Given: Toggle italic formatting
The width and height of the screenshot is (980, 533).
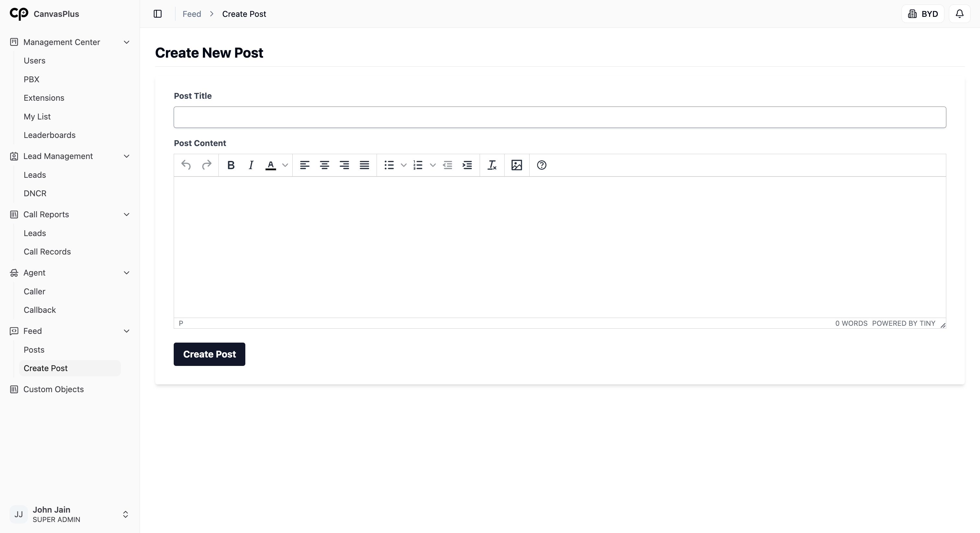Looking at the screenshot, I should click(251, 165).
